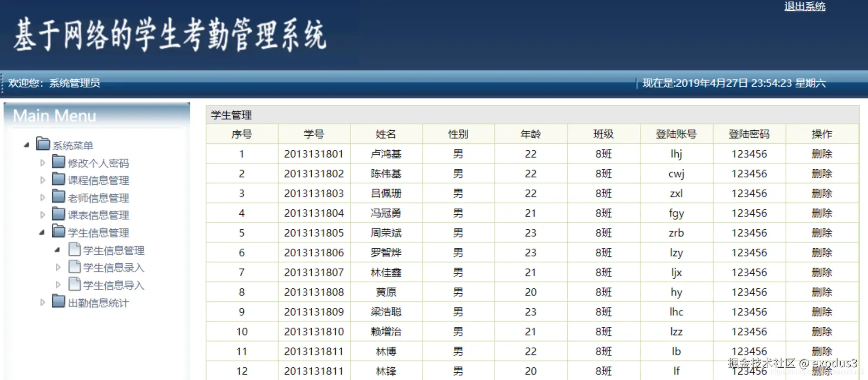Click the 出勤信息统计 folder icon

(59, 301)
